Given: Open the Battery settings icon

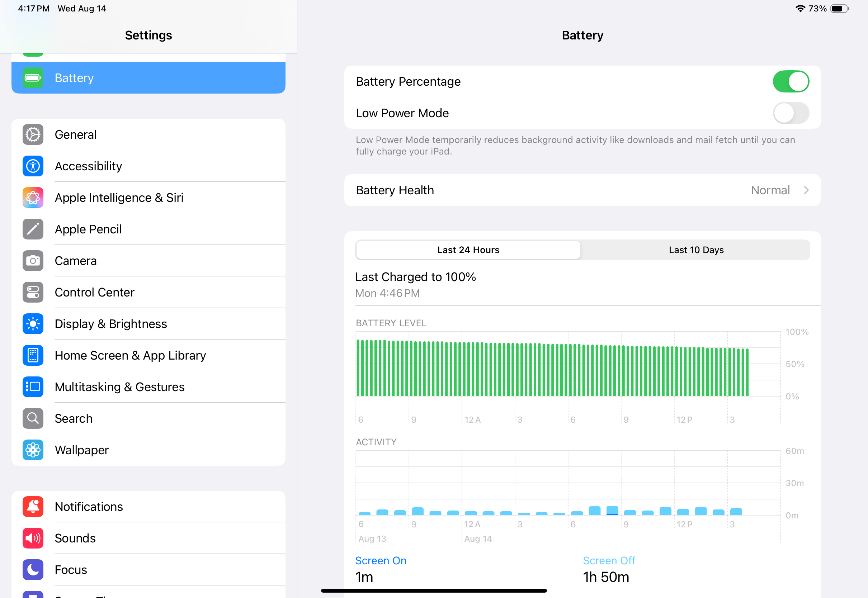Looking at the screenshot, I should pyautogui.click(x=34, y=78).
